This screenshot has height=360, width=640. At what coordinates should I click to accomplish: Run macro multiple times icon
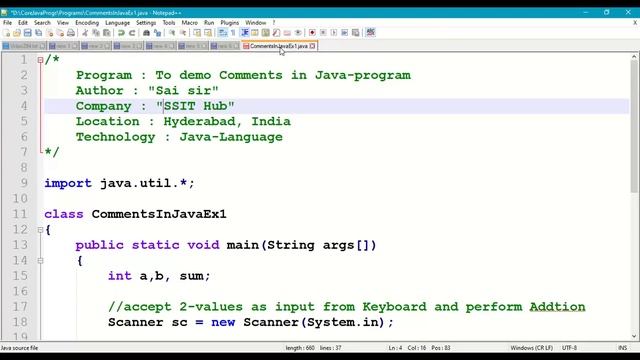(x=344, y=33)
